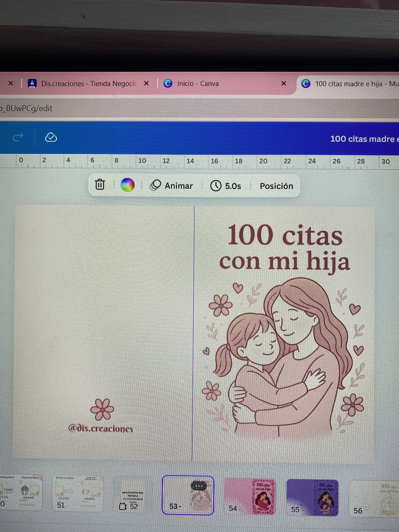Select the @dis.creaciones text on canvas
This screenshot has height=532, width=399.
tap(100, 428)
